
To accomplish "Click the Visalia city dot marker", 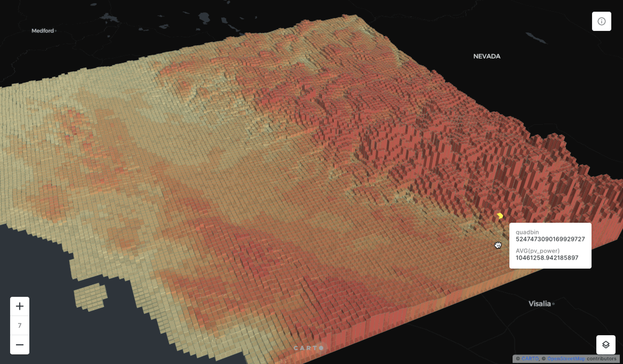I will 553,304.
